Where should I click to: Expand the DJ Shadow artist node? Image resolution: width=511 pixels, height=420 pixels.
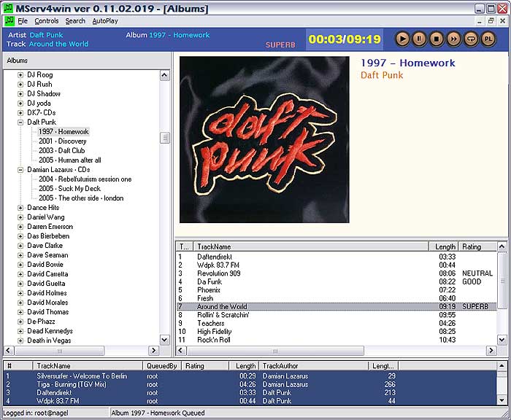coord(20,94)
